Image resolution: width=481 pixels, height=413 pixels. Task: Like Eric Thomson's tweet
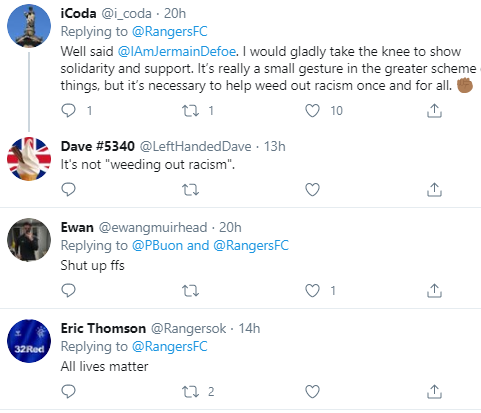312,392
